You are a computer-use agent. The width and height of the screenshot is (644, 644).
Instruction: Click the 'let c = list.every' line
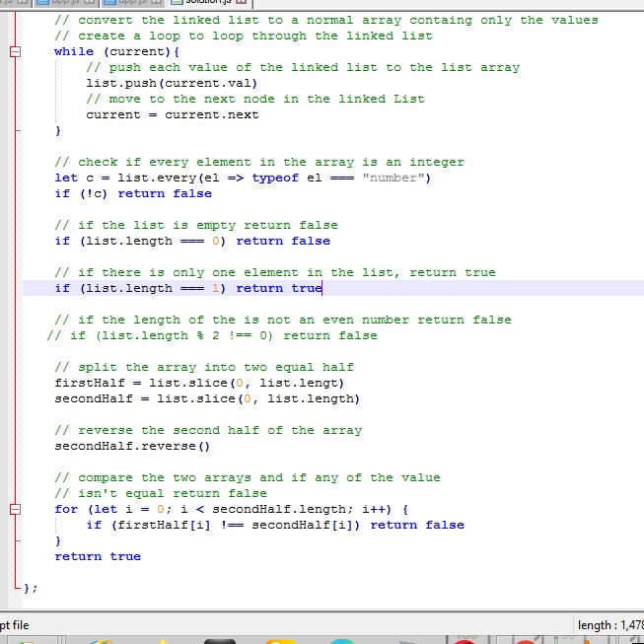243,178
